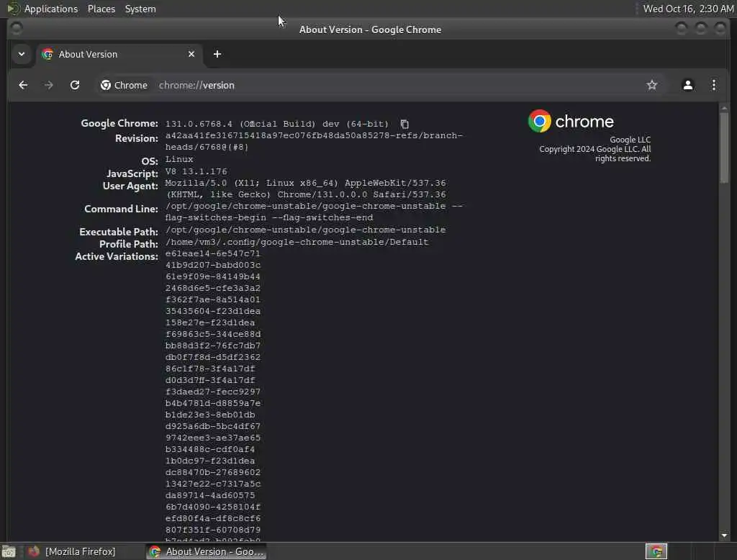Viewport: 737px width, 560px height.
Task: Click the Revision hash text
Action: pos(314,141)
